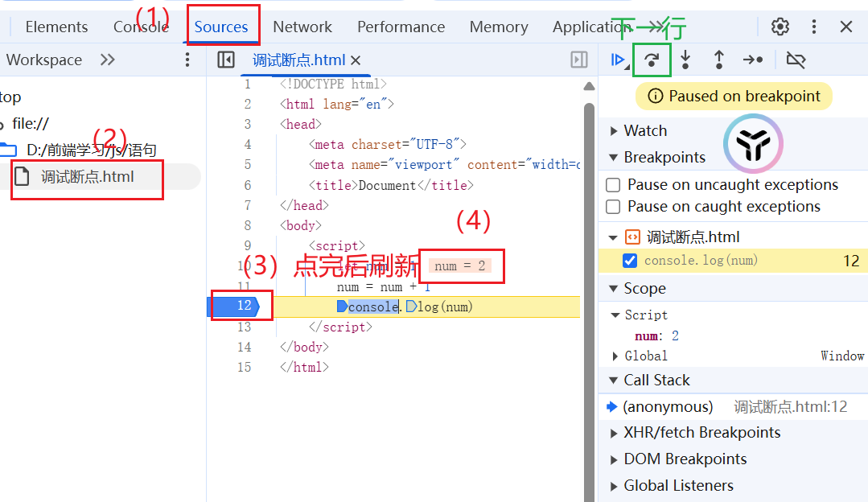
Task: Enable Pause on caught exceptions
Action: click(613, 207)
